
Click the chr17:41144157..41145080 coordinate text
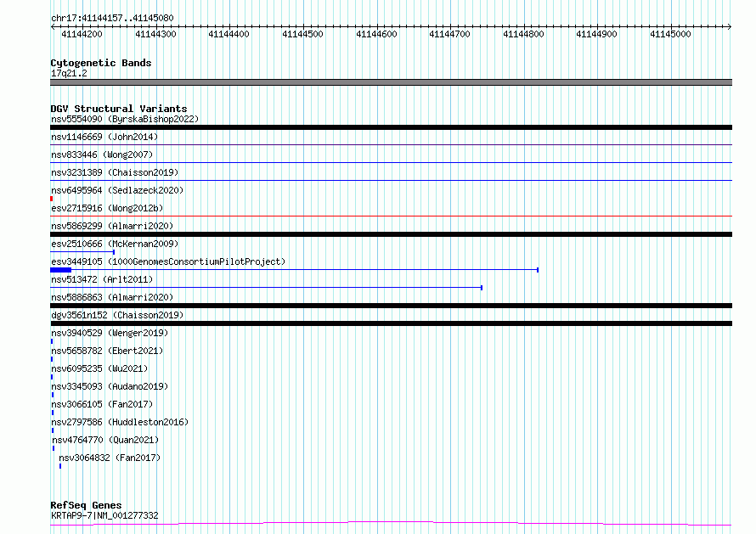112,19
